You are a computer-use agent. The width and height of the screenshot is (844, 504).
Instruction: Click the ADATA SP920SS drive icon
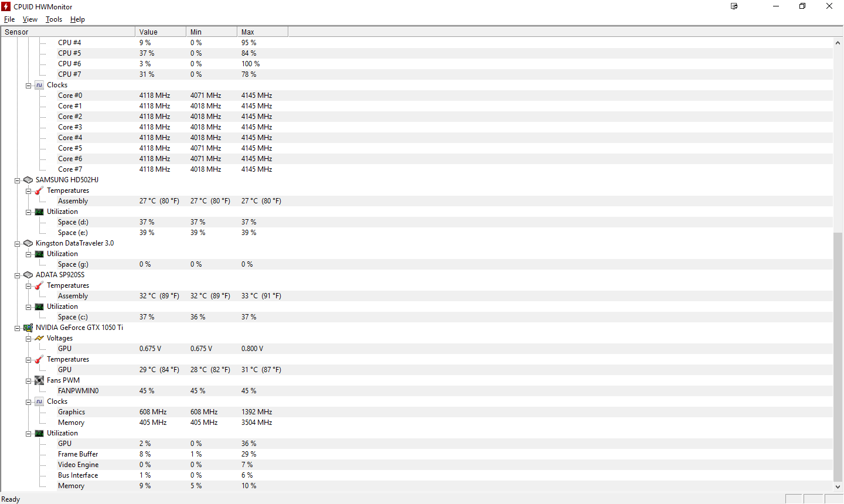click(28, 275)
